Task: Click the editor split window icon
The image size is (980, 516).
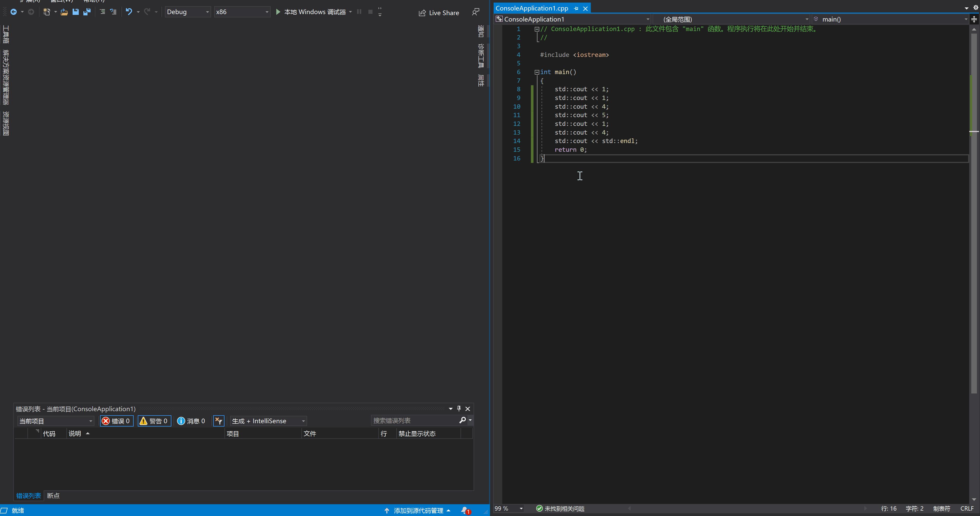Action: (974, 19)
